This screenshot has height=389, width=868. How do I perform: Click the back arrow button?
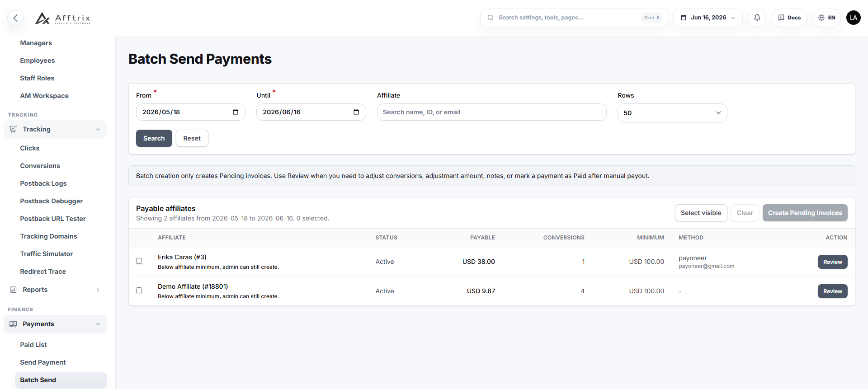[15, 18]
